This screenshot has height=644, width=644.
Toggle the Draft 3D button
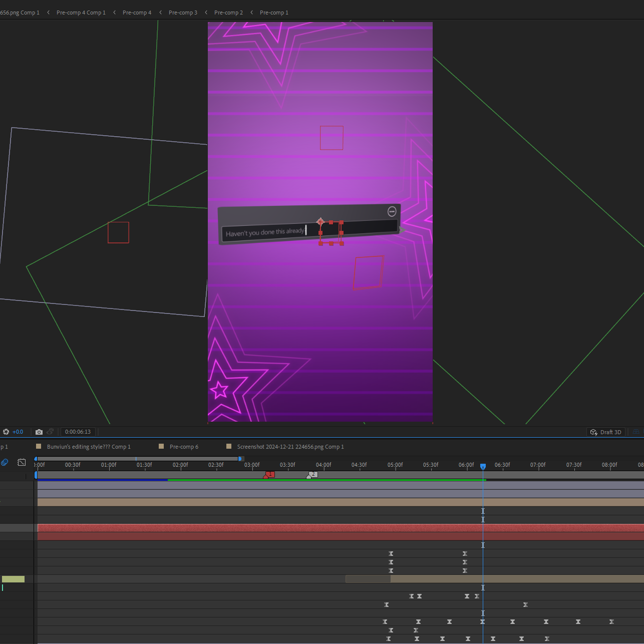pyautogui.click(x=606, y=432)
